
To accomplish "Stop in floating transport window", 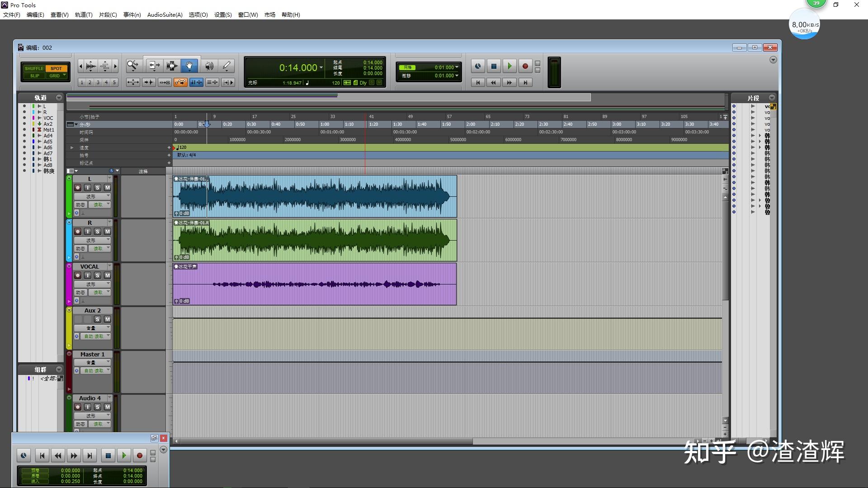I will click(x=108, y=455).
